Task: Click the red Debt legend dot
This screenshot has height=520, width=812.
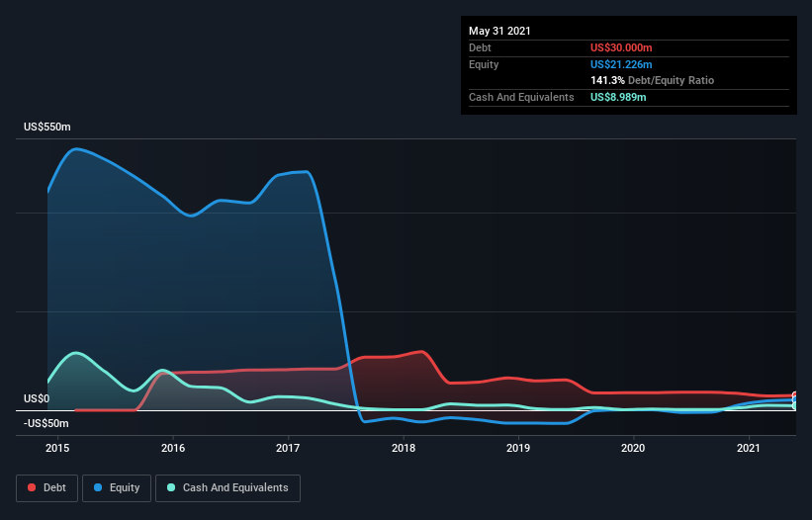Action: click(32, 487)
